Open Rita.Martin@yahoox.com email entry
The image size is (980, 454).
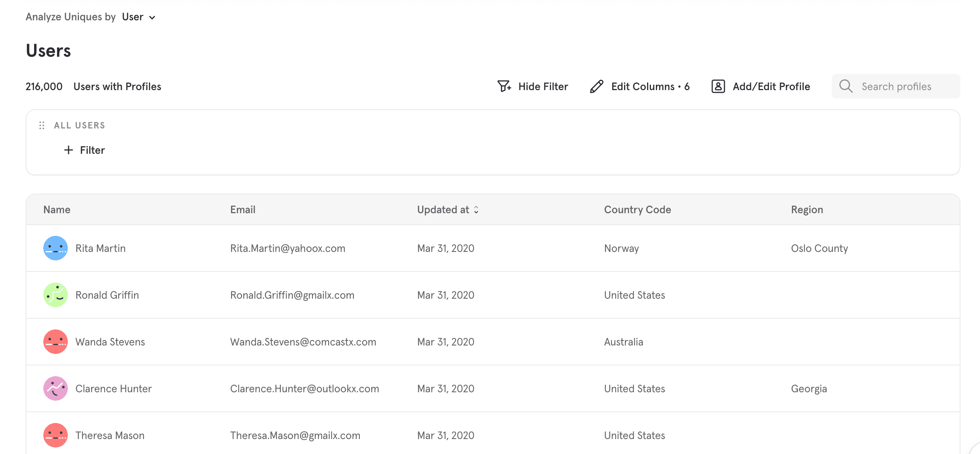coord(287,248)
